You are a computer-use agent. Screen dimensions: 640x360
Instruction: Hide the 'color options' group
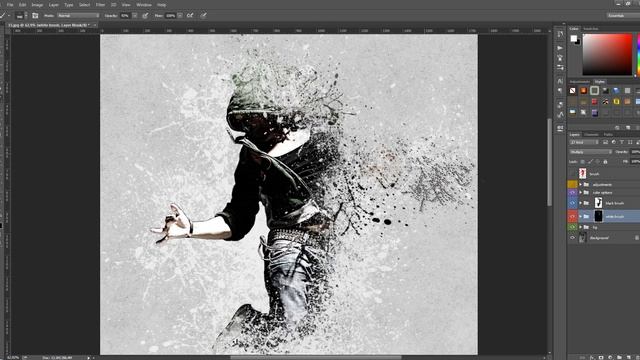pyautogui.click(x=572, y=192)
